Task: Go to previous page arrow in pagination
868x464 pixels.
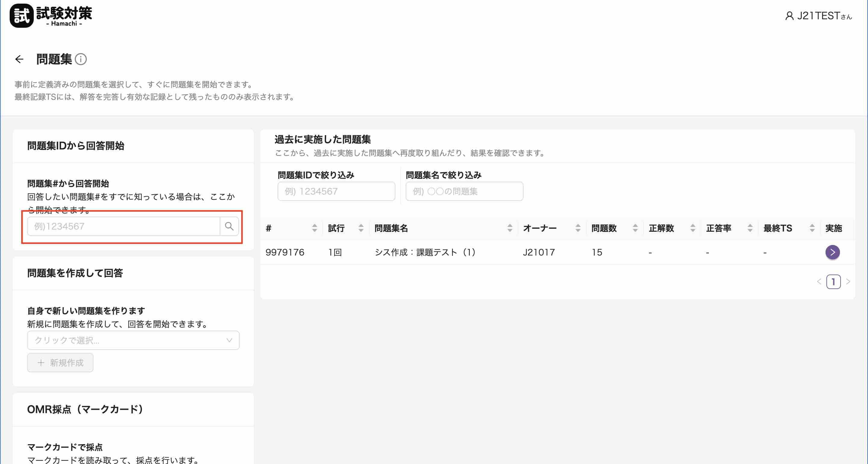Action: (819, 281)
